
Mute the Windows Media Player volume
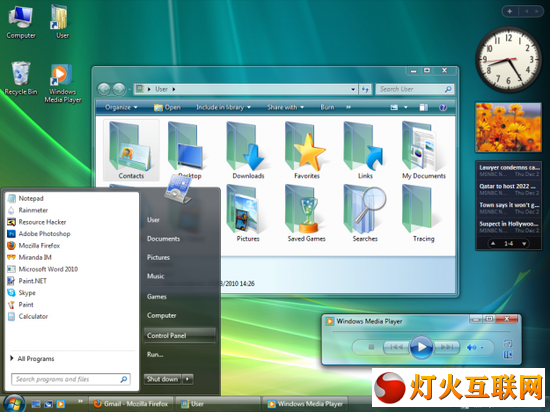(x=471, y=347)
